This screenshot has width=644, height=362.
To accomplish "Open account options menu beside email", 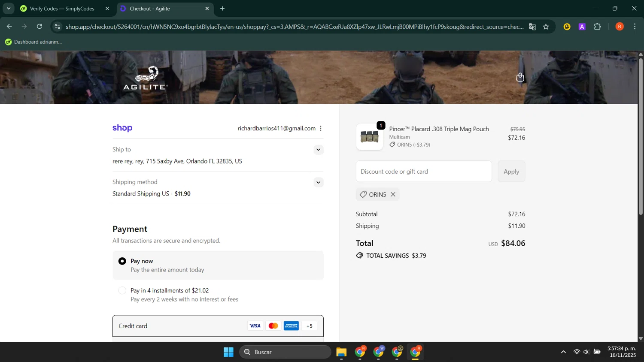I will coord(321,128).
